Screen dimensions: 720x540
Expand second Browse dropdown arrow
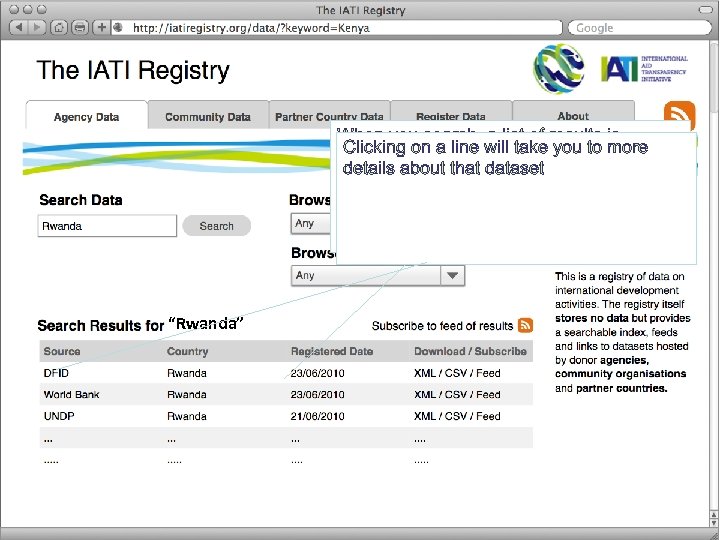pyautogui.click(x=452, y=276)
